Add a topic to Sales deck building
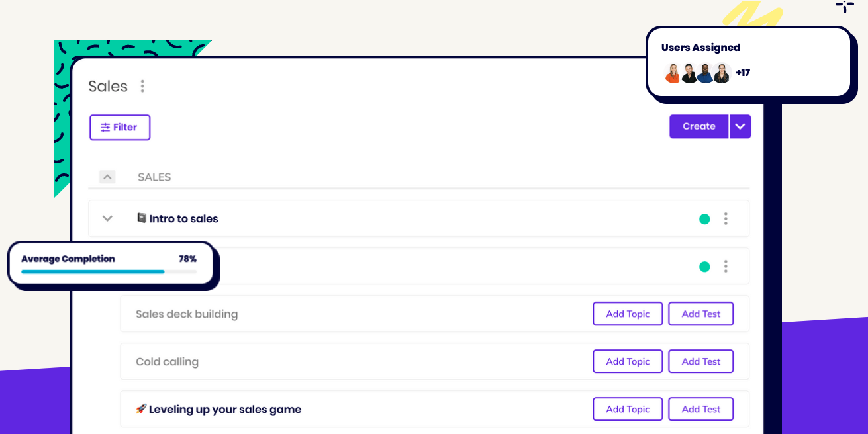The width and height of the screenshot is (868, 434). [627, 314]
